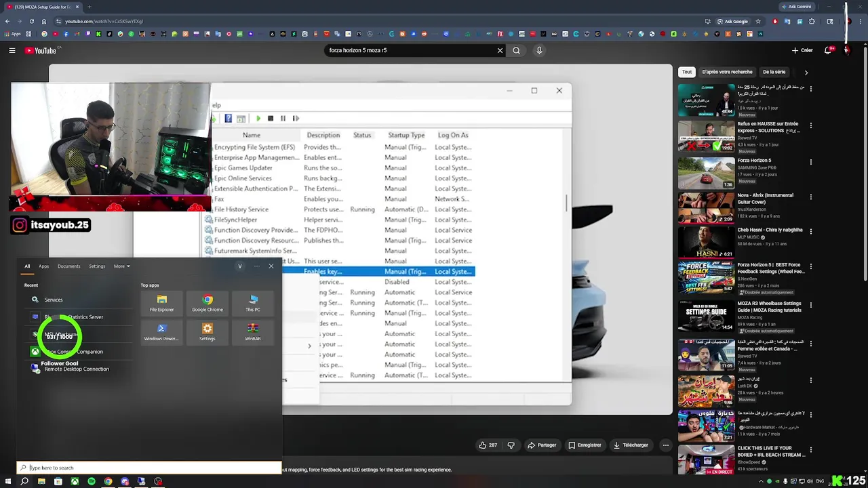Click the Services help toolbar icon

228,119
